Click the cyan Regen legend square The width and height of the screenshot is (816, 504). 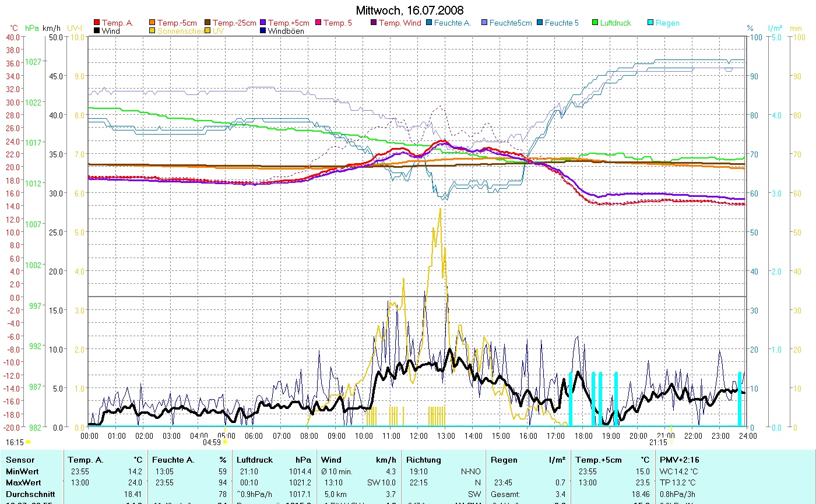(x=650, y=23)
